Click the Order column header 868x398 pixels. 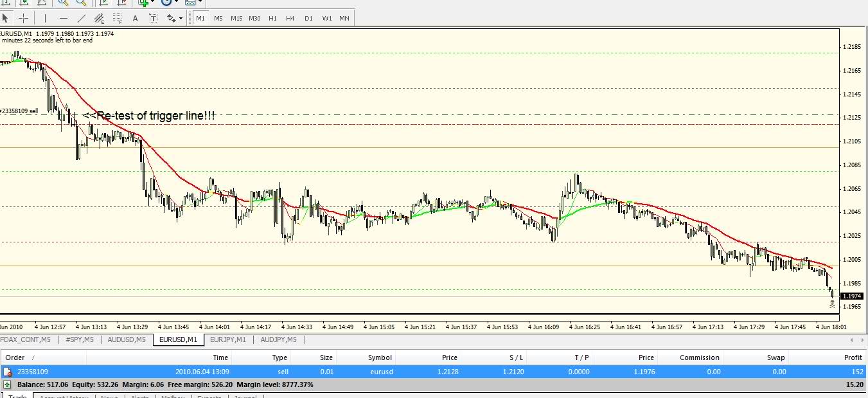coord(15,357)
